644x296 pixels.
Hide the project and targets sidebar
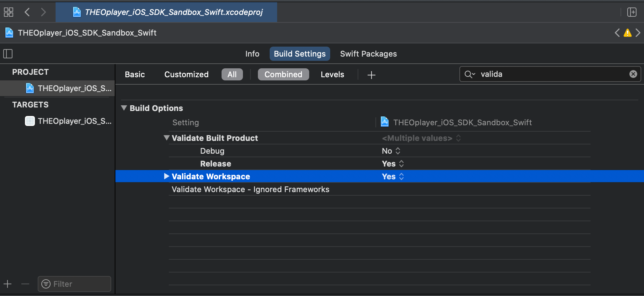coord(8,54)
